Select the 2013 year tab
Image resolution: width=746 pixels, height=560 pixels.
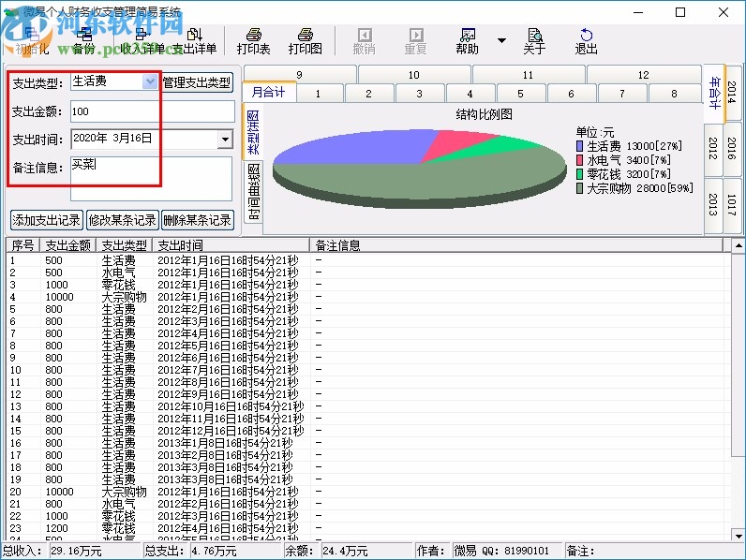(x=713, y=204)
